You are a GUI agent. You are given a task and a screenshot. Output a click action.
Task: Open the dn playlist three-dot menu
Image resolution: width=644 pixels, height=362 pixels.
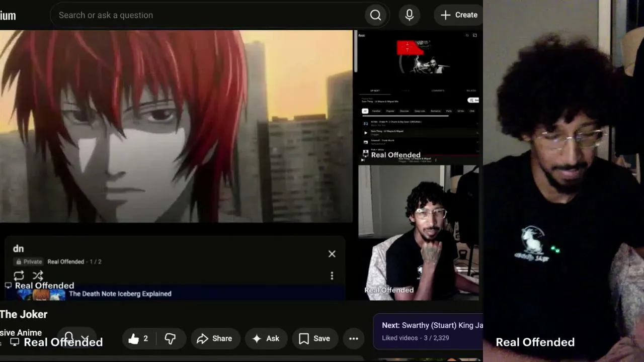pos(332,276)
